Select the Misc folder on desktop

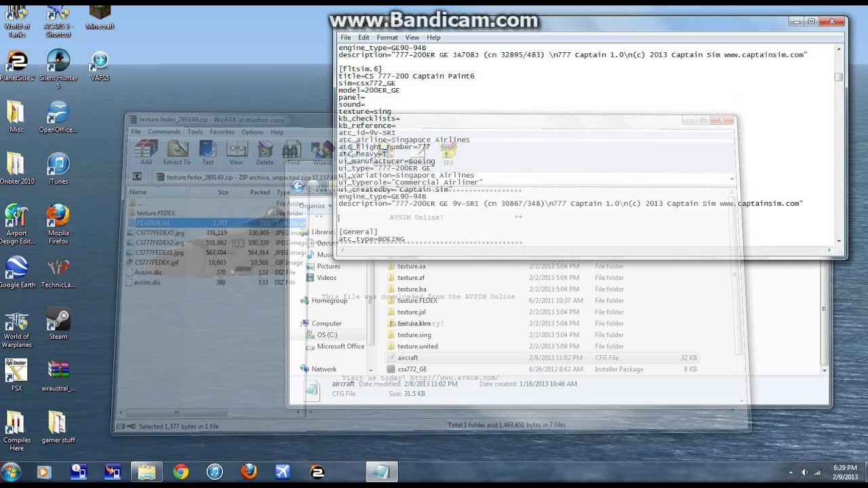[16, 117]
